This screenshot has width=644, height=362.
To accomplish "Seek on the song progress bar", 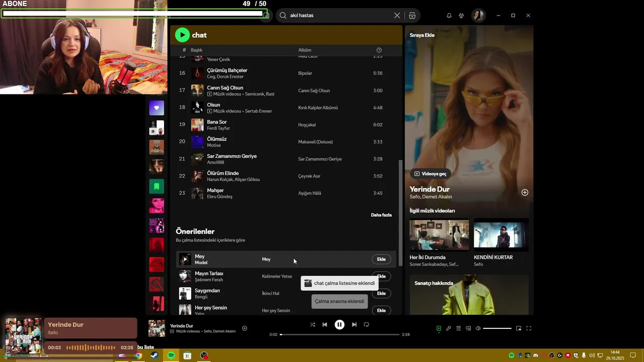I will pos(340,334).
